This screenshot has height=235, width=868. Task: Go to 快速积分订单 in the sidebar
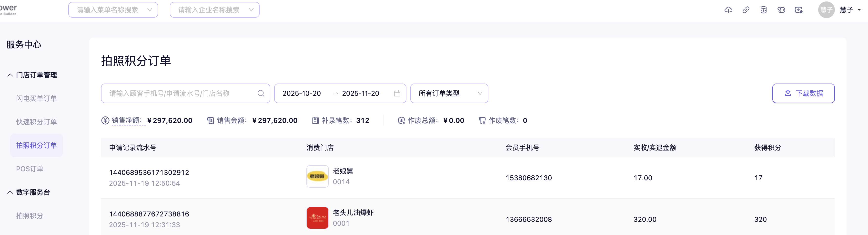click(36, 122)
